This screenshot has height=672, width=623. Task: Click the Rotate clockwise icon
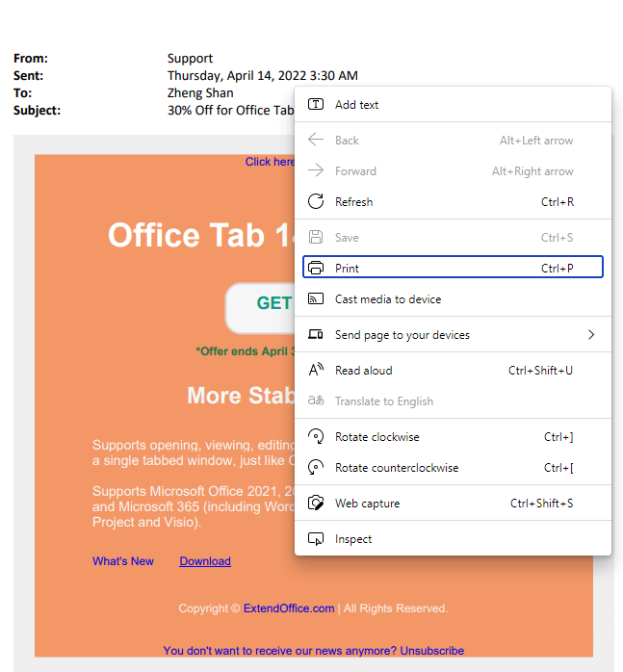point(316,436)
